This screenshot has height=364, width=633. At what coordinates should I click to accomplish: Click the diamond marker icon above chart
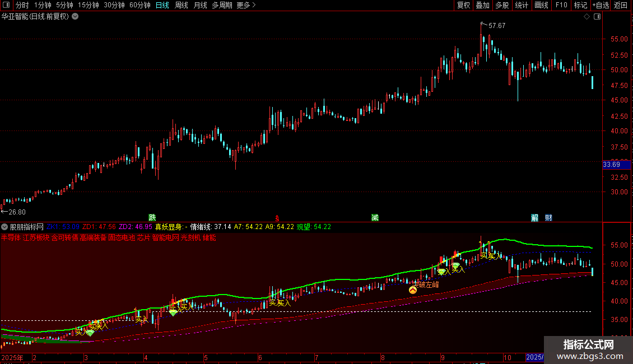click(x=587, y=17)
